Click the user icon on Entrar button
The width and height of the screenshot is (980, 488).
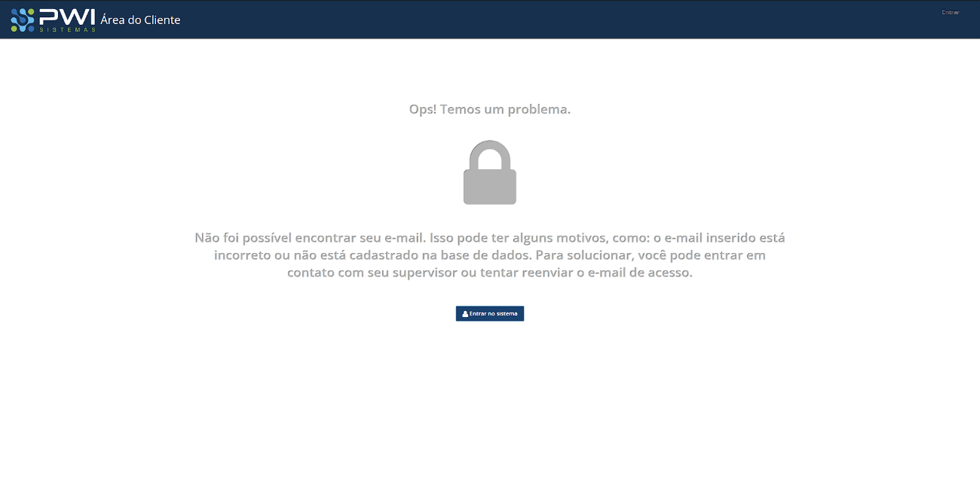pyautogui.click(x=465, y=314)
